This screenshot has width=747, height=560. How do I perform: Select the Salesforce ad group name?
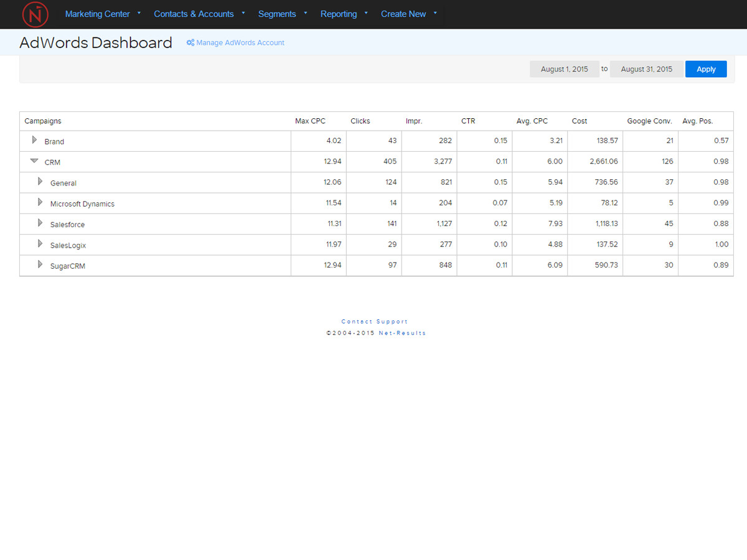coord(67,225)
